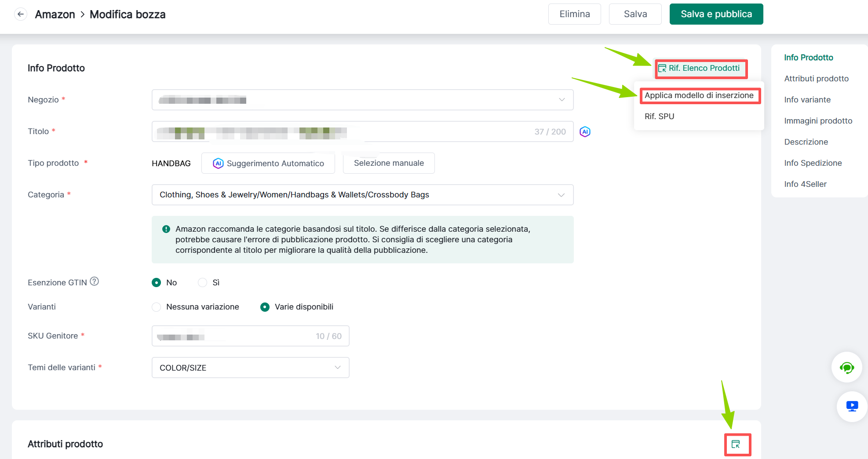Select the Rif. SPU menu entry

(x=659, y=117)
